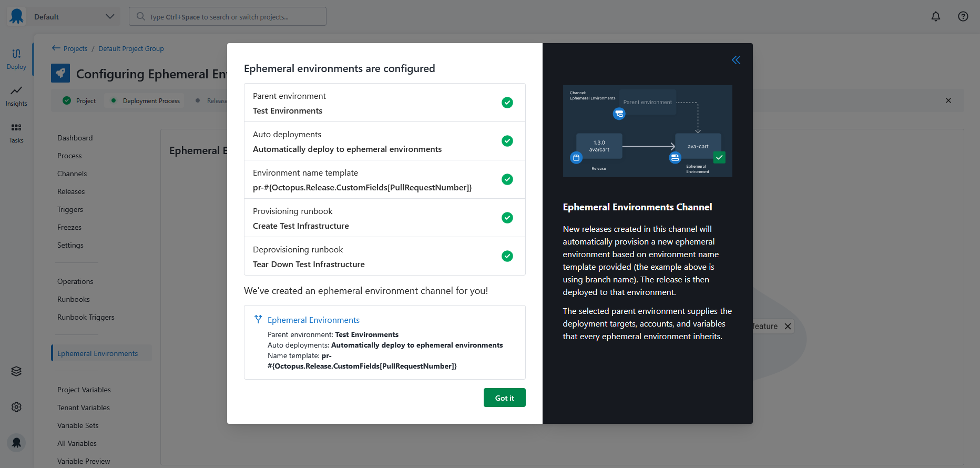Viewport: 980px width, 468px height.
Task: Select Deploy in the left navigation
Action: (16, 59)
